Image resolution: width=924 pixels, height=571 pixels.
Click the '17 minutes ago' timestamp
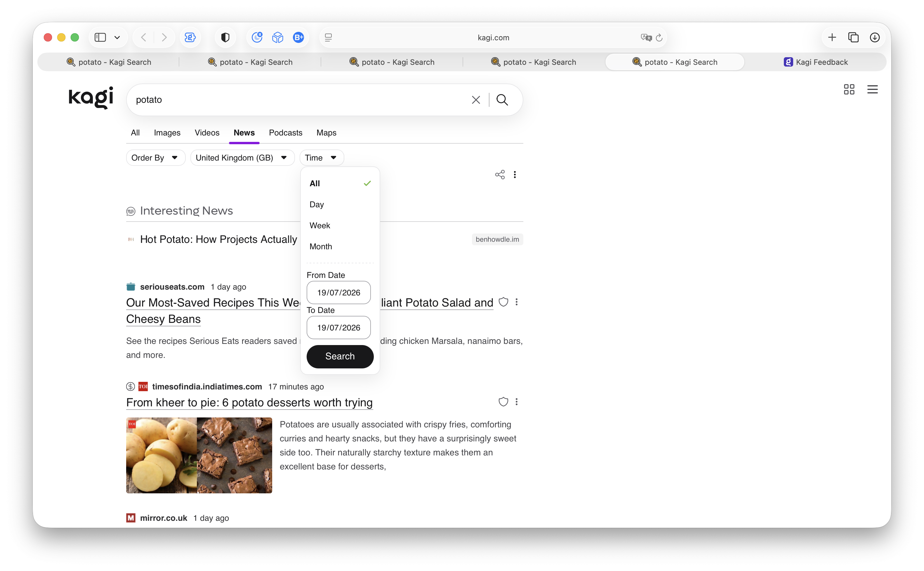[296, 387]
